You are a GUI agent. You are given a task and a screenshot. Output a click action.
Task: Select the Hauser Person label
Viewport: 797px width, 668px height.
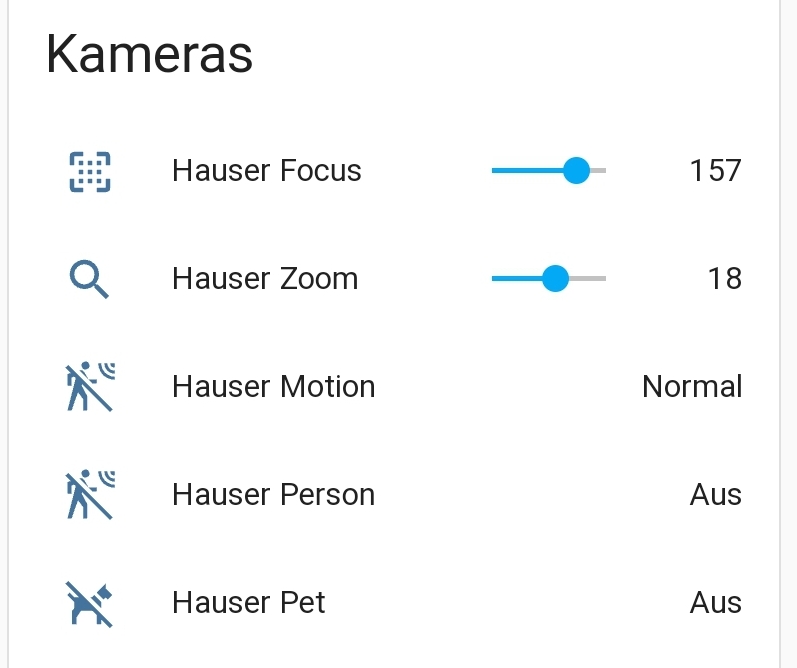[x=273, y=495]
